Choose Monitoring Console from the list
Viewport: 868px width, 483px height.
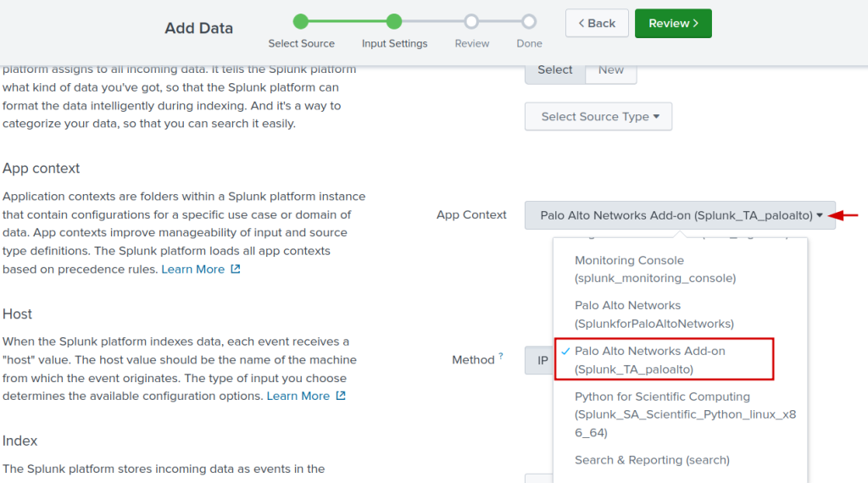point(680,269)
